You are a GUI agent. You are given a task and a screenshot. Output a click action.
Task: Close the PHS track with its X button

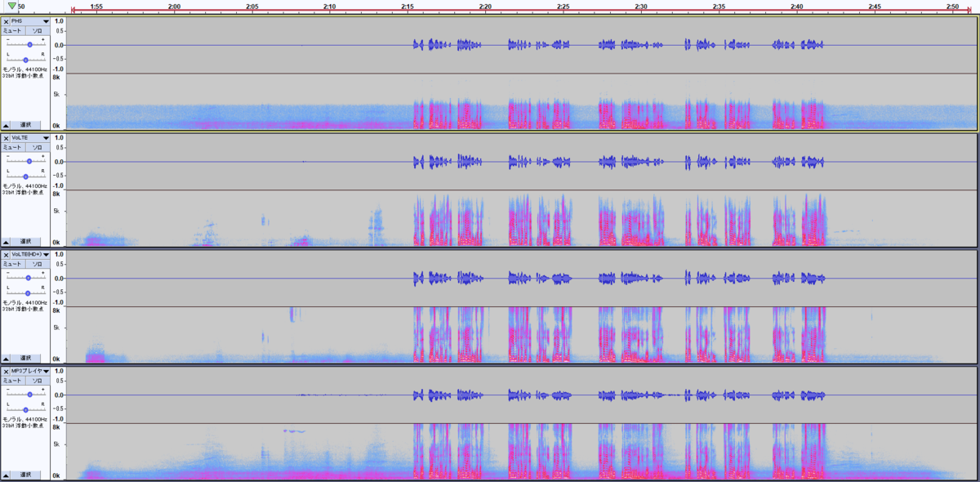[6, 21]
